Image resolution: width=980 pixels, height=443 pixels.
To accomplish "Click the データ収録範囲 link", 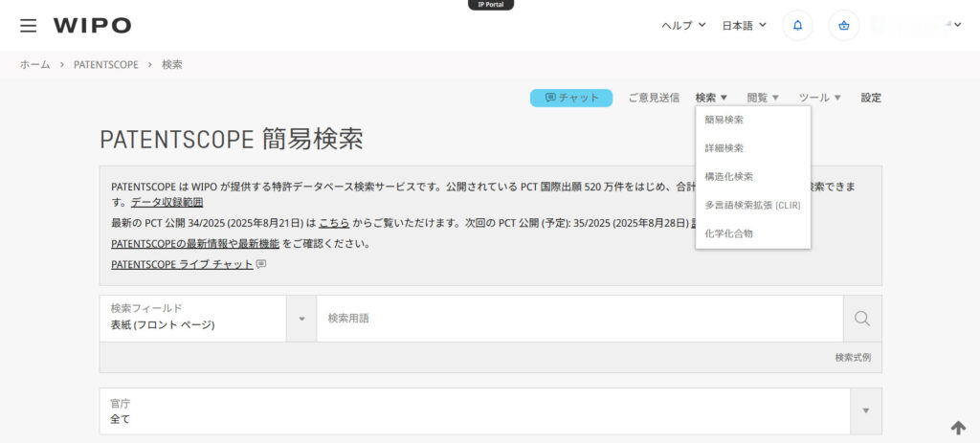I will [x=167, y=202].
